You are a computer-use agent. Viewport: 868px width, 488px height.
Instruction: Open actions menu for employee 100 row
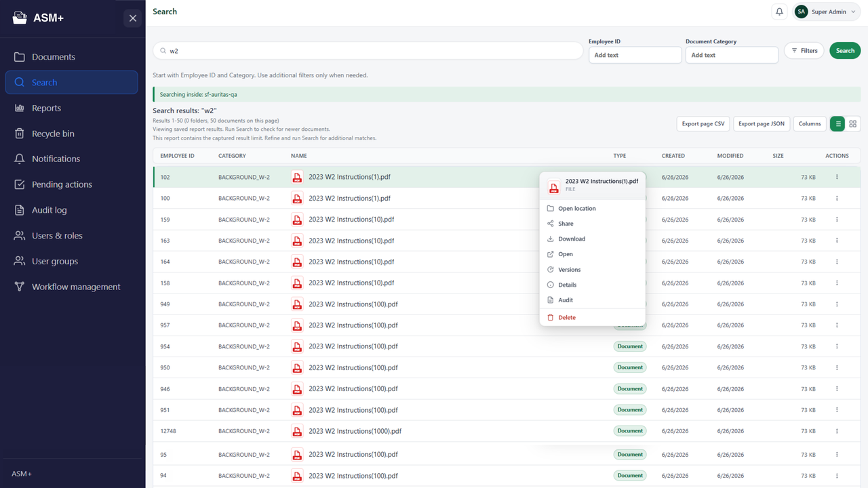click(837, 199)
